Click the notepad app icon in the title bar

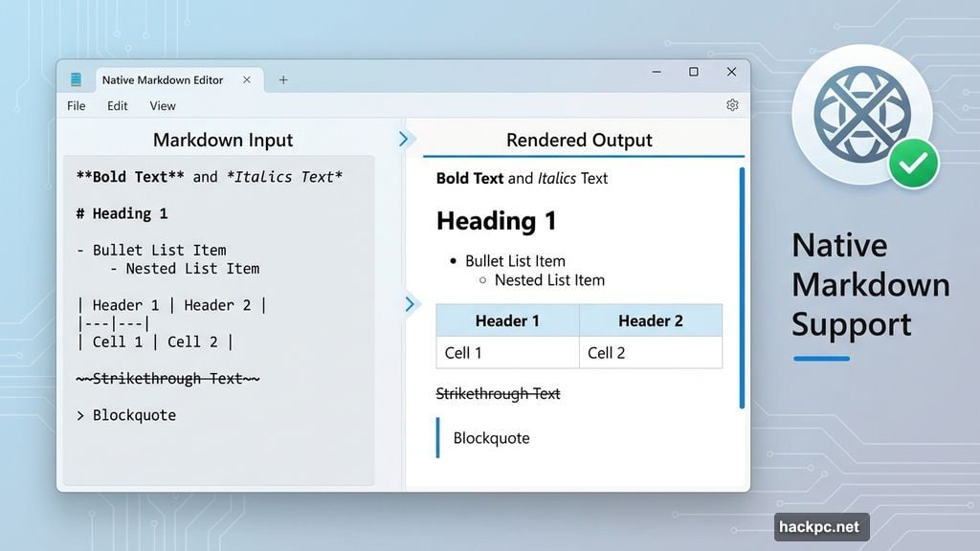(77, 79)
